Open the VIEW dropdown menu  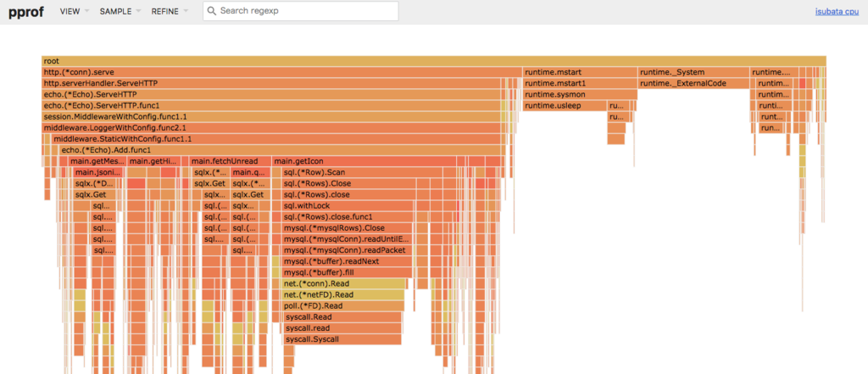click(75, 11)
